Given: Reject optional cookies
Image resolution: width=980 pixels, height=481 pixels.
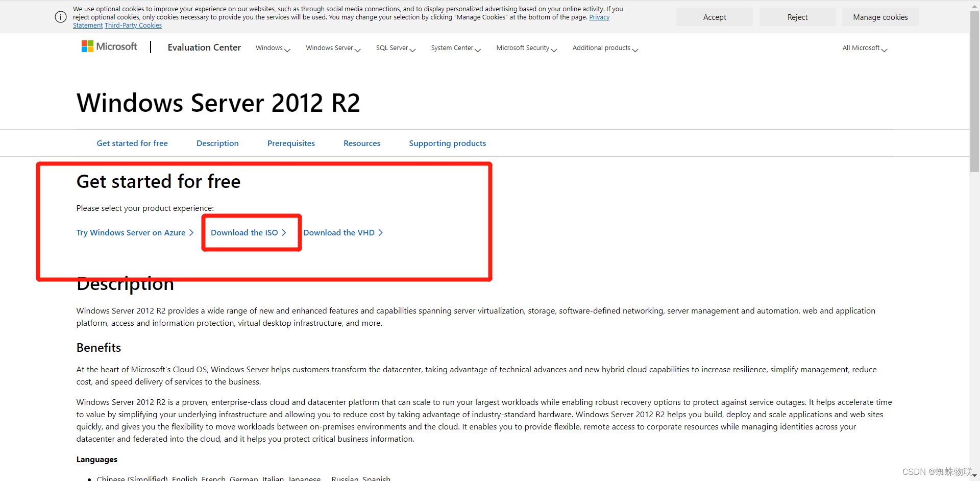Looking at the screenshot, I should coord(797,17).
